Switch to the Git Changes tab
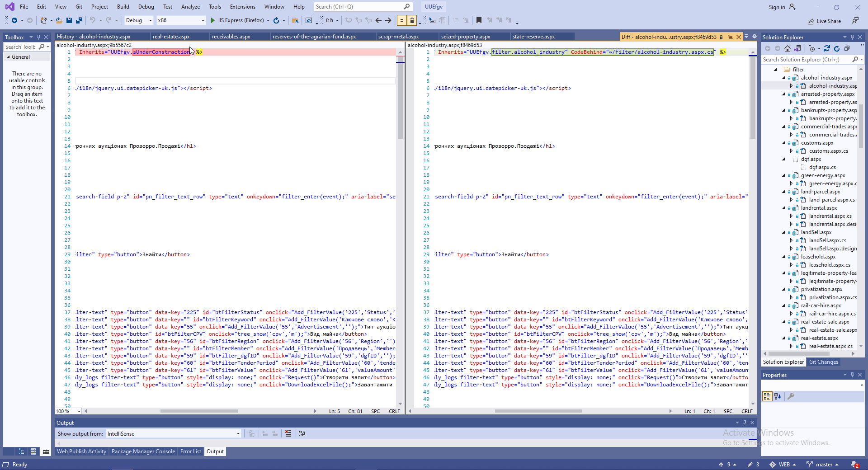 coord(824,362)
